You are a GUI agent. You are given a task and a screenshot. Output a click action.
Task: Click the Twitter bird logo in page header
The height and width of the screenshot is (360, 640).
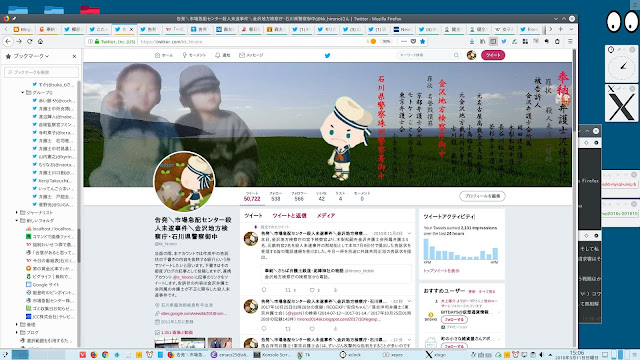coord(327,55)
